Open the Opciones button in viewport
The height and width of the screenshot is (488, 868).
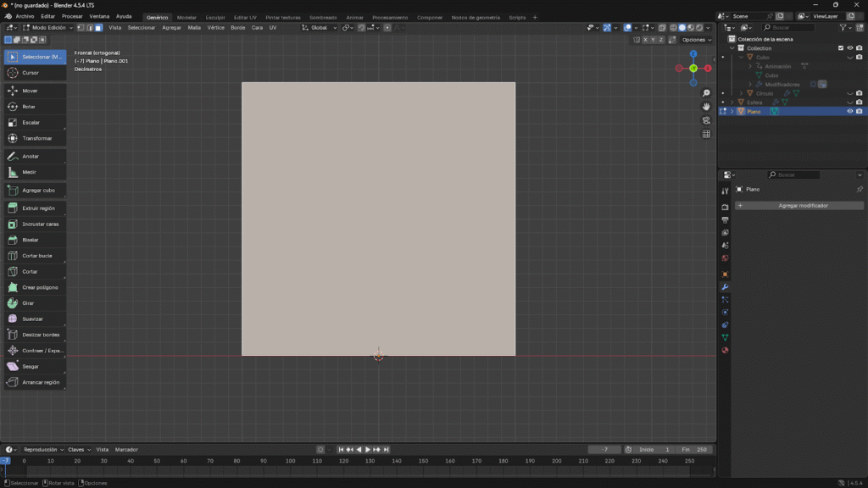(x=695, y=40)
